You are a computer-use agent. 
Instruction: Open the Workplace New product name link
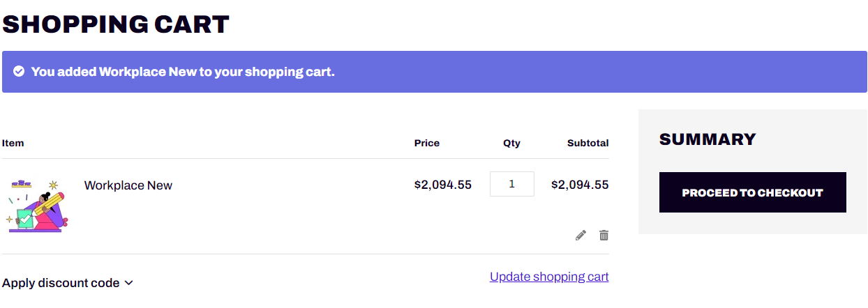pos(128,185)
